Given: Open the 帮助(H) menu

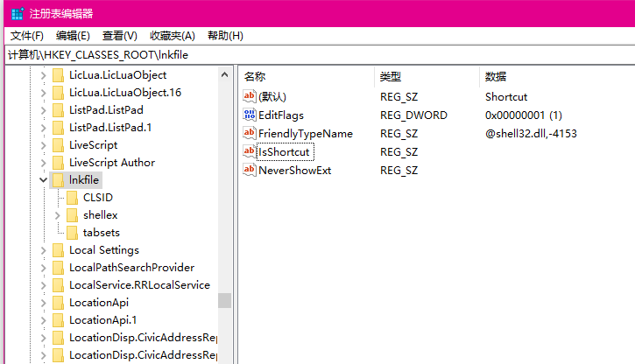Looking at the screenshot, I should pyautogui.click(x=225, y=36).
